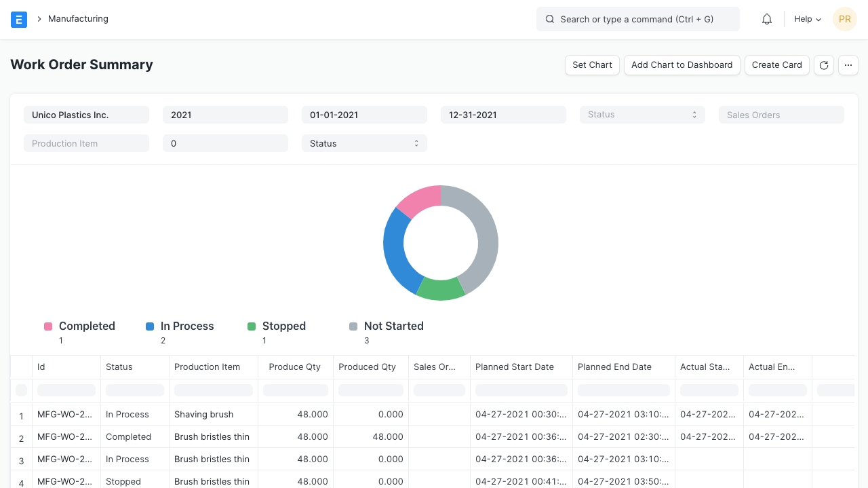The width and height of the screenshot is (868, 488).
Task: Open the notifications bell
Action: pos(767,19)
